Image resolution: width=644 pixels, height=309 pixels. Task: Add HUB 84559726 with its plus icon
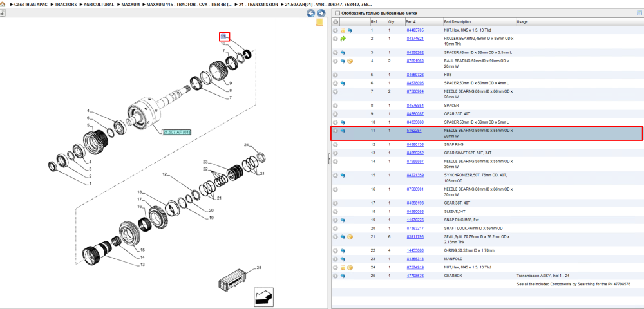(x=335, y=75)
